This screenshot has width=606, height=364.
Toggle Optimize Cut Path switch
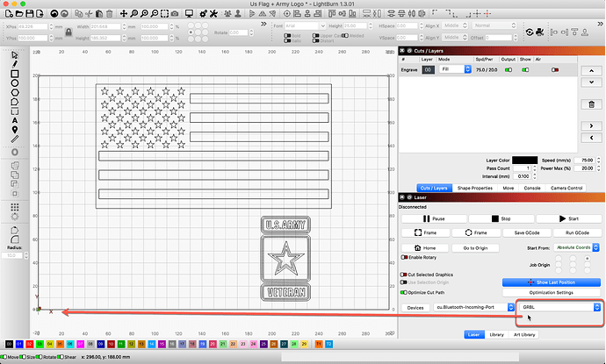coord(403,292)
